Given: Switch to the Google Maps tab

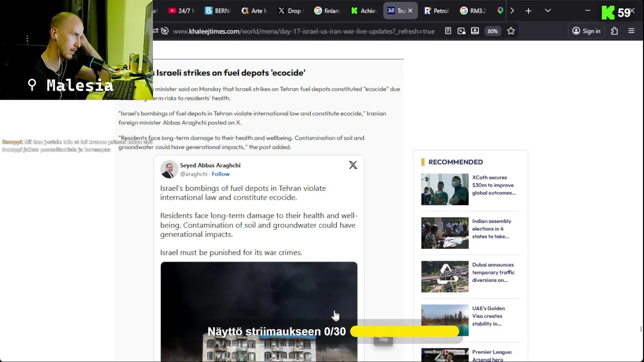Looking at the screenshot, I should (x=500, y=11).
